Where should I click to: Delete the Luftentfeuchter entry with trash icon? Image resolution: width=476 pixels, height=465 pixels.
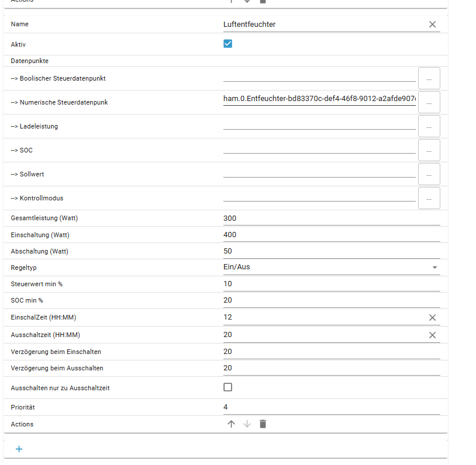point(263,424)
